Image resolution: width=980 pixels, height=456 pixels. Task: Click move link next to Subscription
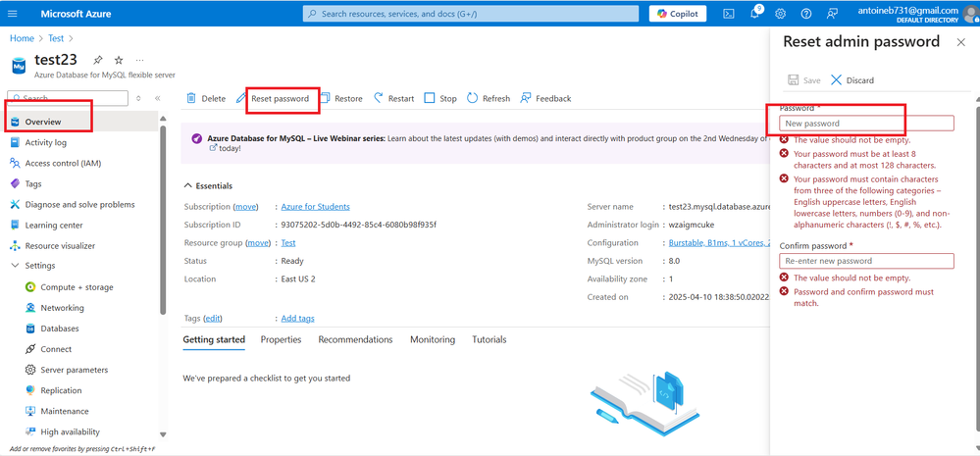coord(245,207)
